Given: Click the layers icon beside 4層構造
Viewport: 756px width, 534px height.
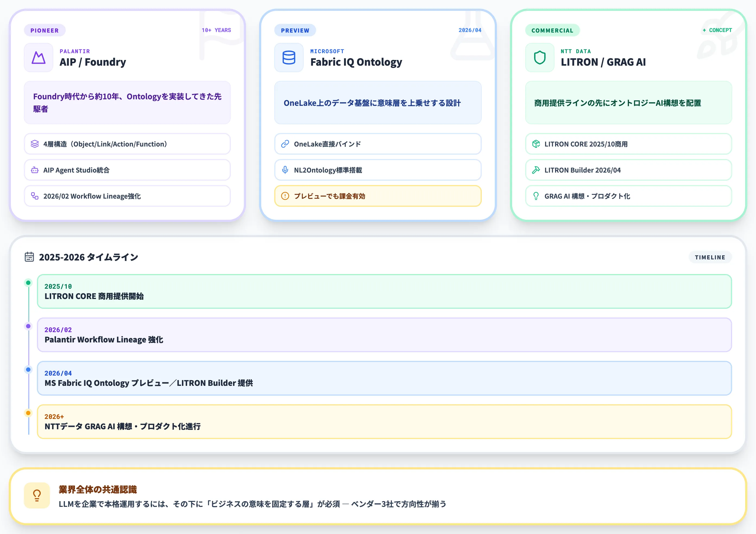Looking at the screenshot, I should [x=34, y=144].
